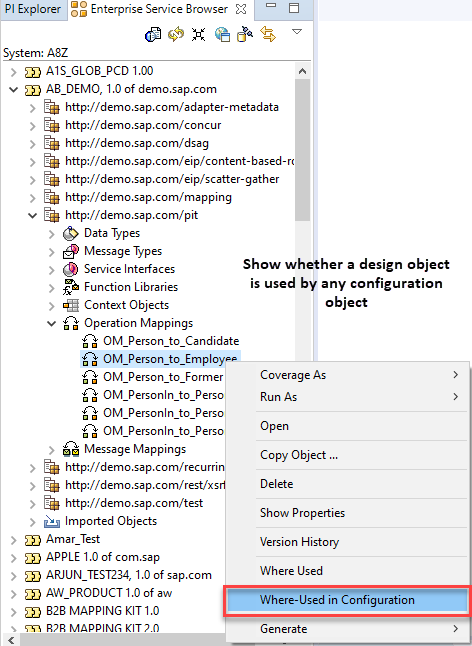Expand the concur namespace node
472x646 pixels.
point(33,126)
